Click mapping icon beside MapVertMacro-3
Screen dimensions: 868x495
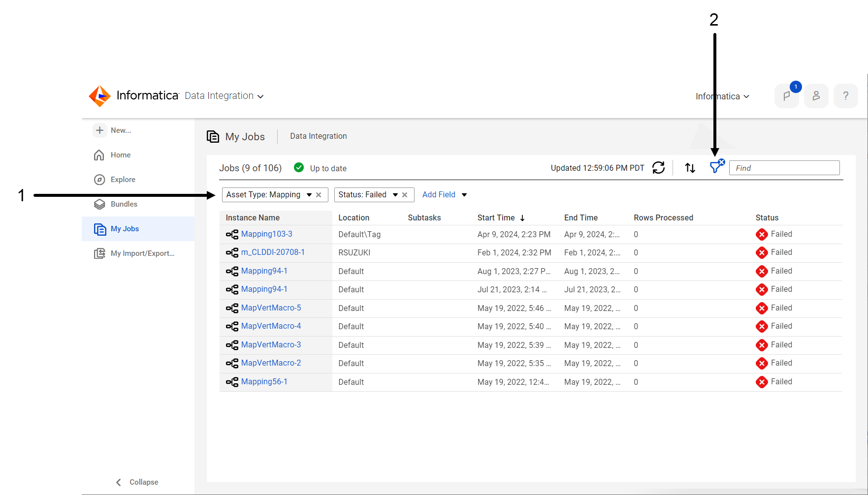point(232,345)
